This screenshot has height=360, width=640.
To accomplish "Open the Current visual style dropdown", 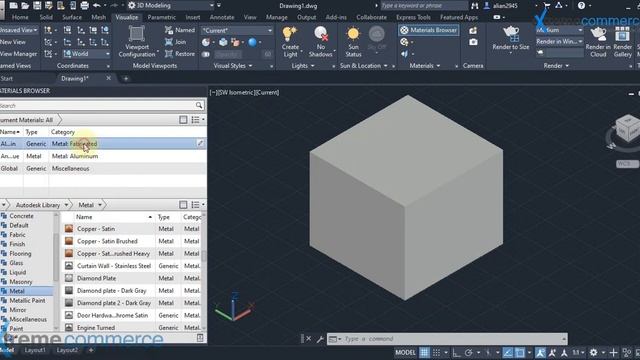I will tap(238, 30).
